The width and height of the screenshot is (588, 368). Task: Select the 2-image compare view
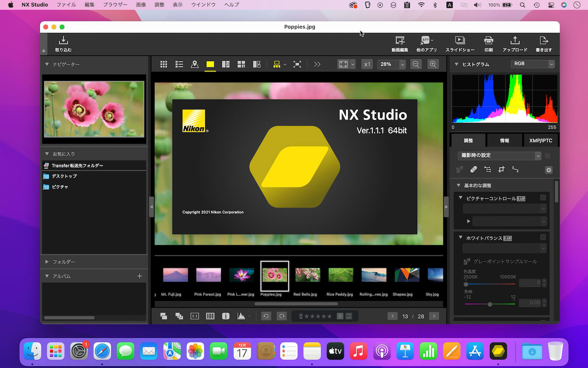tap(226, 64)
